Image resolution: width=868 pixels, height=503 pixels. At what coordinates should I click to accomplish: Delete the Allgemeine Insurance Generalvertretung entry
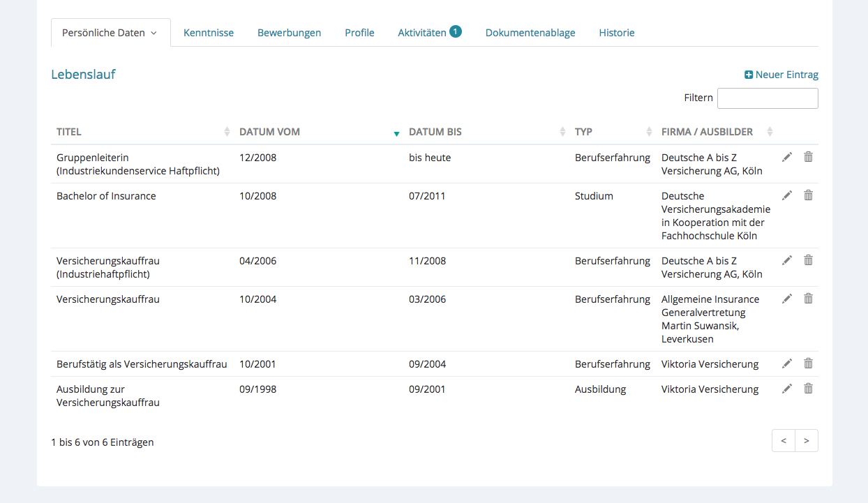[808, 299]
